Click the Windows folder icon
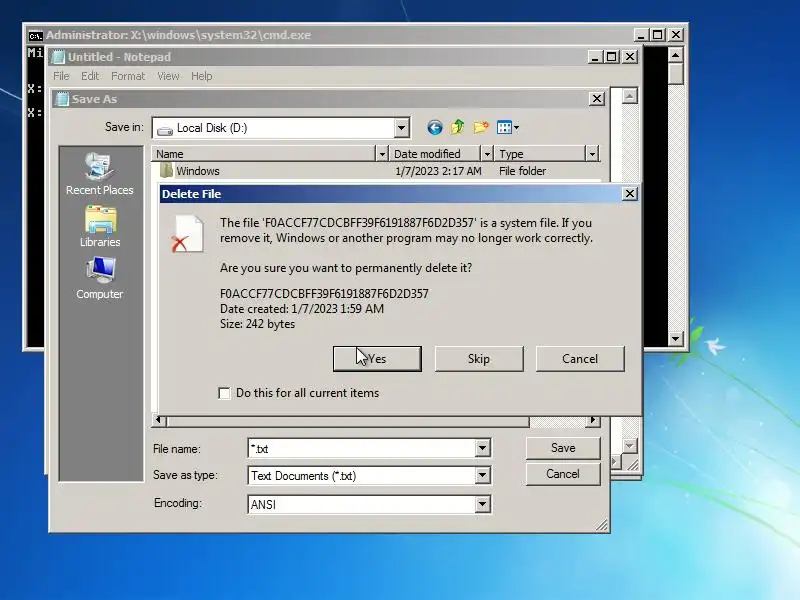The width and height of the screenshot is (800, 600). (x=166, y=170)
